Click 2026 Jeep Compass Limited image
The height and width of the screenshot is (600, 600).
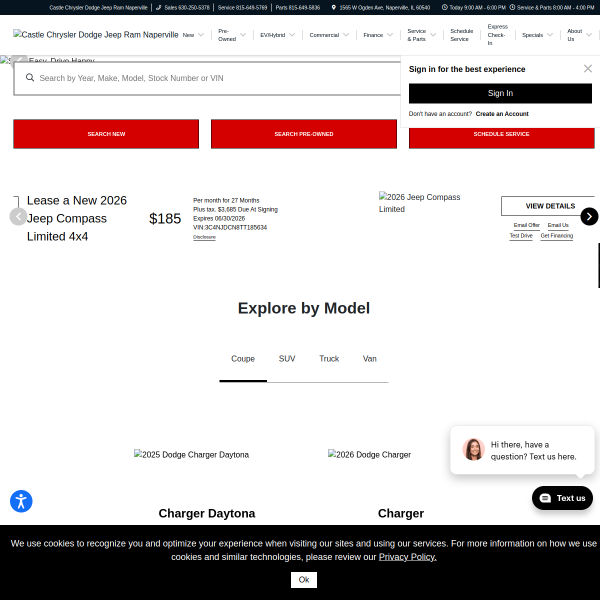point(419,203)
